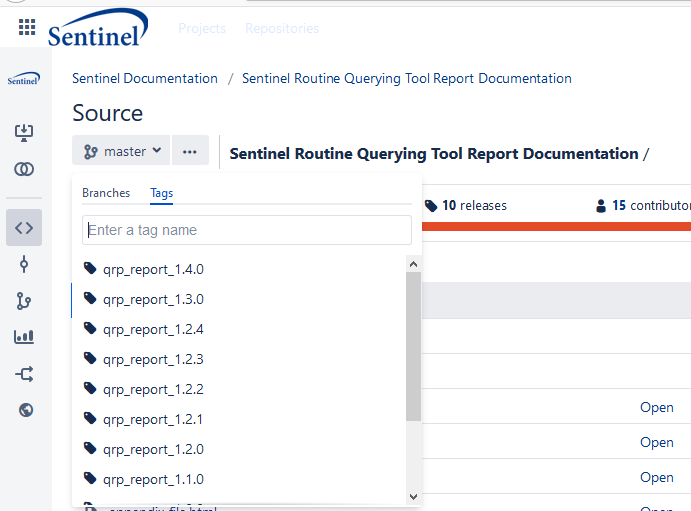Open Branches icon in left sidebar

pyautogui.click(x=24, y=301)
